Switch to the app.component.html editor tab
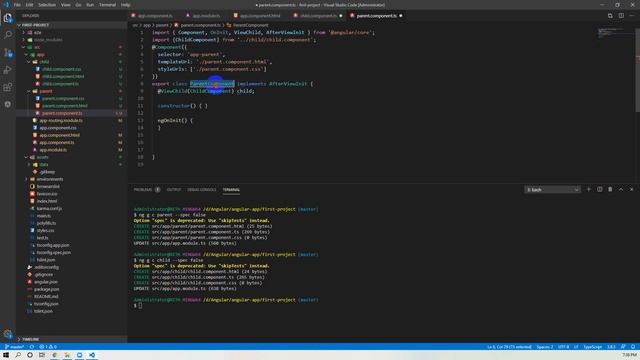Screen dimensions: 640x360 pyautogui.click(x=260, y=16)
